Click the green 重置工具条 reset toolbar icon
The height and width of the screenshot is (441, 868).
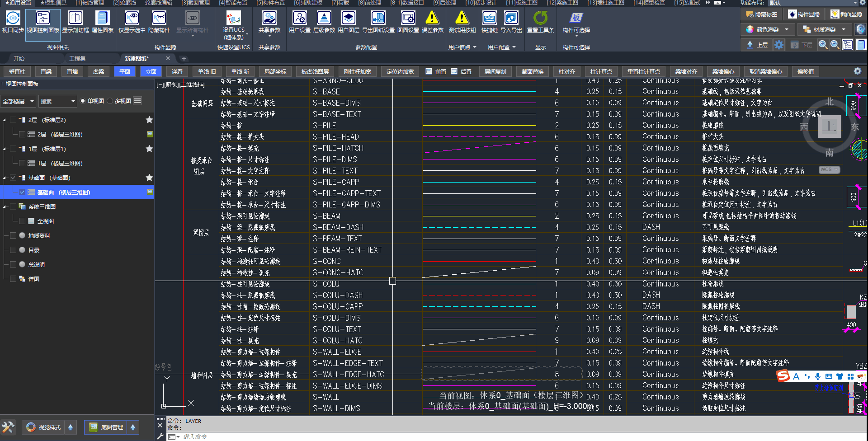540,19
